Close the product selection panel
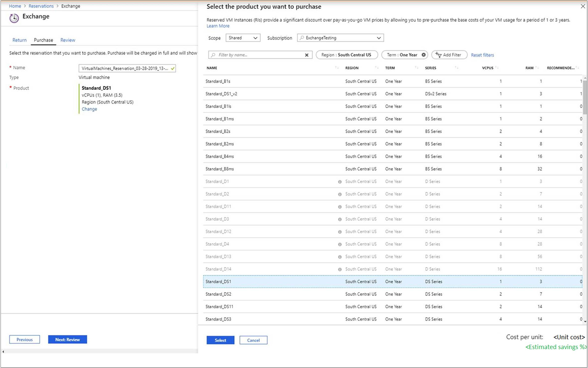Viewport: 588px width, 368px height. coord(582,6)
